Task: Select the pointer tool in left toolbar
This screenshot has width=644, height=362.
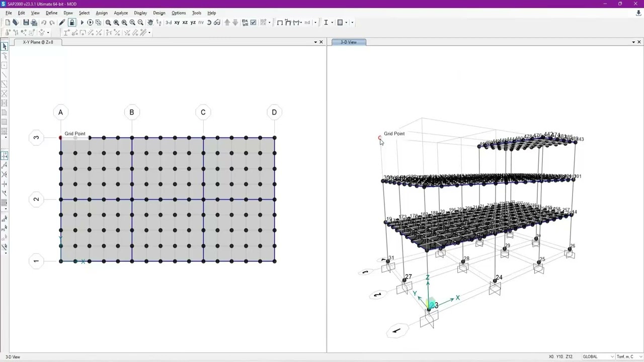Action: (5, 46)
